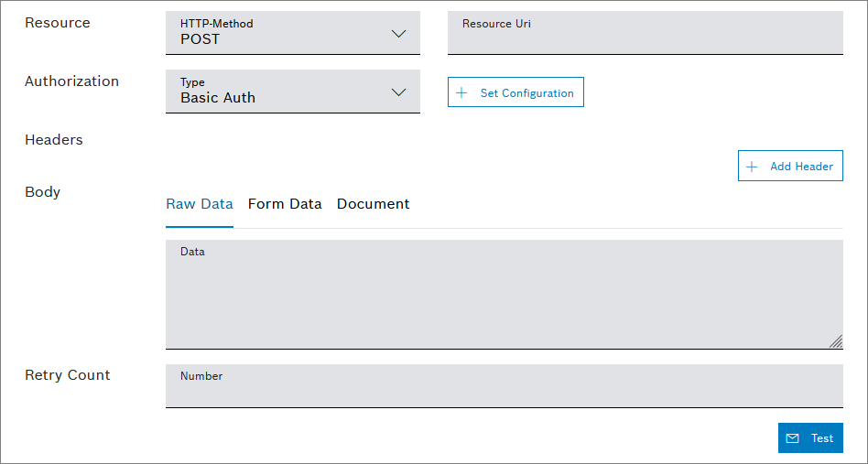Click inside the Data text area
This screenshot has height=464, width=868.
504,297
